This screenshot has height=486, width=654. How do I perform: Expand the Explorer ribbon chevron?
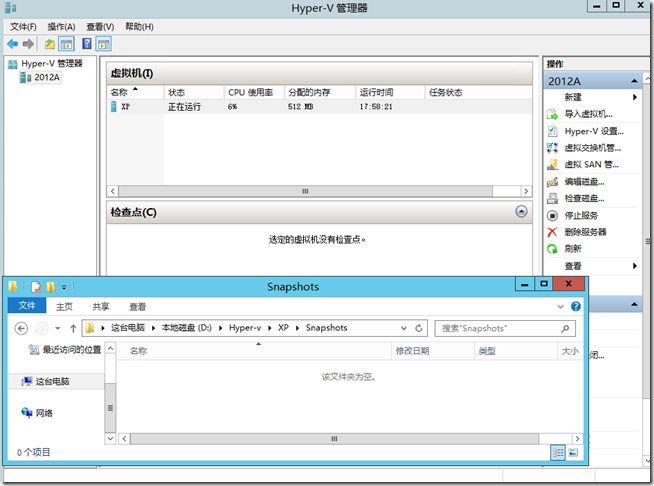(x=561, y=307)
